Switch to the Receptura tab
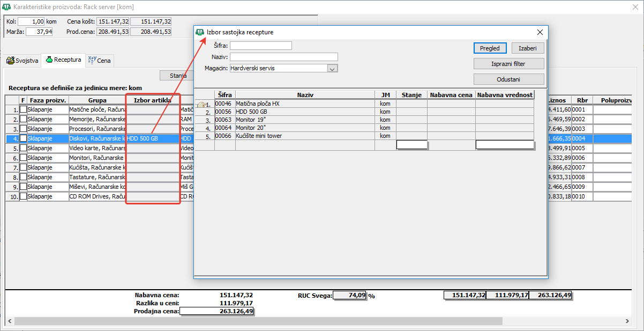Viewport: 644px width, 331px height. [63, 60]
